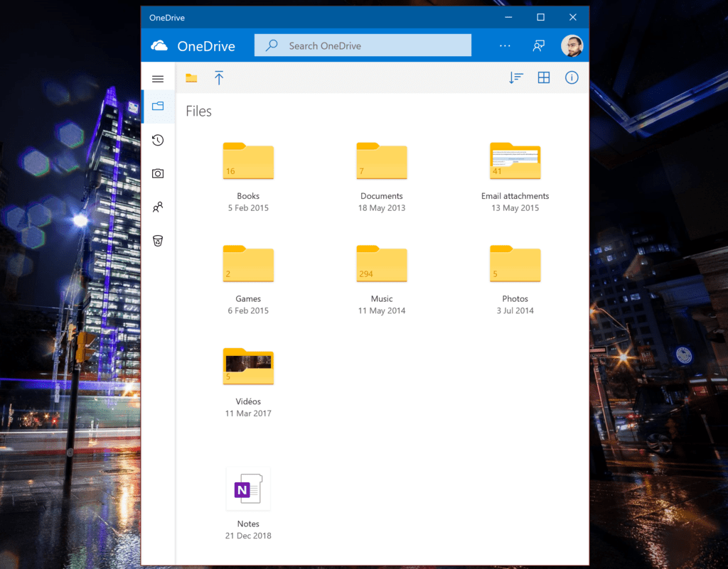Open the Sort options icon
Screen dimensions: 728x569
[x=516, y=78]
